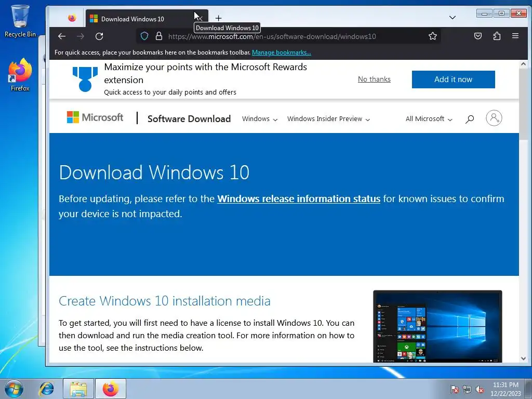The image size is (532, 399).
Task: Expand the Windows navigation dropdown
Action: pos(260,119)
